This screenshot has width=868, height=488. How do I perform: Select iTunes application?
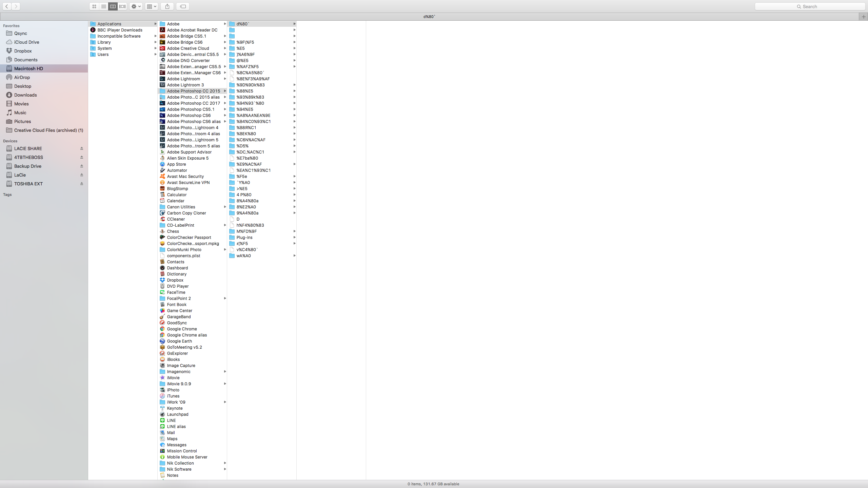[173, 396]
